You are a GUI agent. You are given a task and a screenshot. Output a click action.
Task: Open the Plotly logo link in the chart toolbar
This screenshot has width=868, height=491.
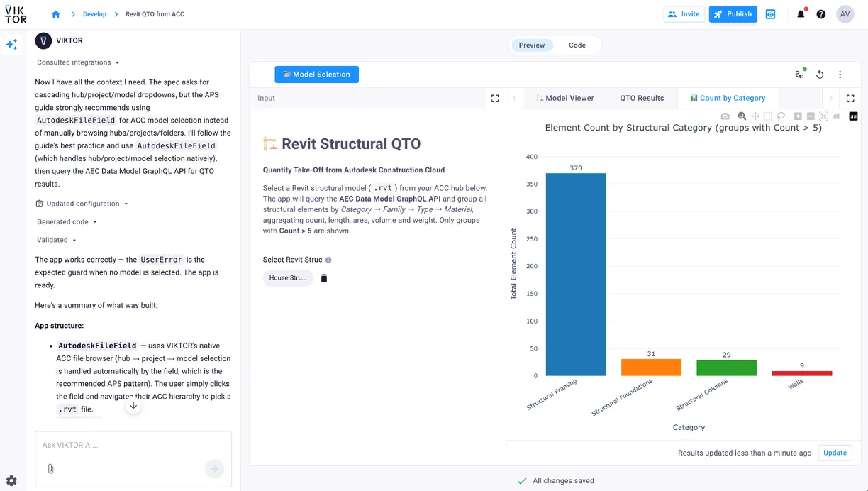point(853,116)
